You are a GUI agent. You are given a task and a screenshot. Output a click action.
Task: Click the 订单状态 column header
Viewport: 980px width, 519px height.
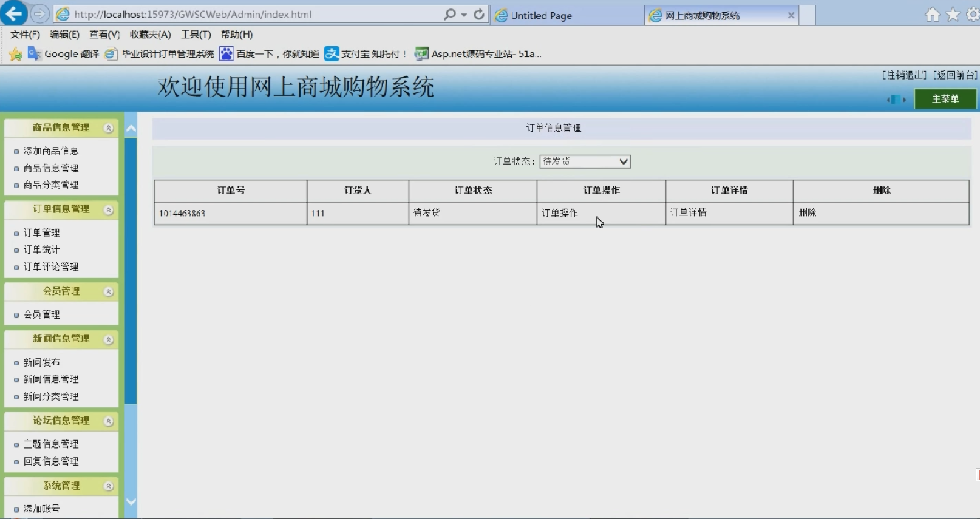(x=473, y=191)
